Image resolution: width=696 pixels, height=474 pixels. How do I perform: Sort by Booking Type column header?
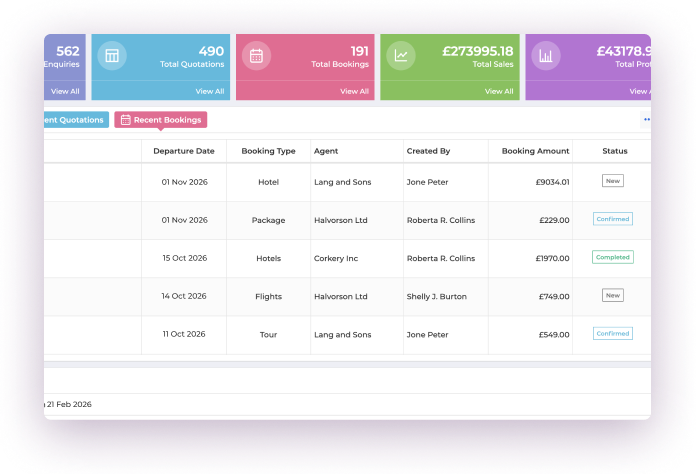tap(269, 151)
